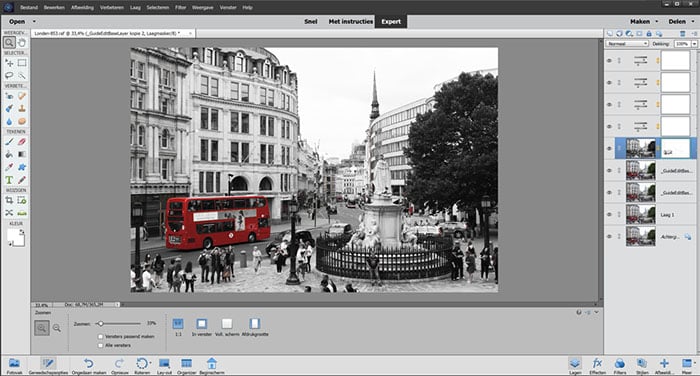The image size is (700, 376).
Task: Choose zoom-in mode in tool options
Action: click(x=42, y=328)
